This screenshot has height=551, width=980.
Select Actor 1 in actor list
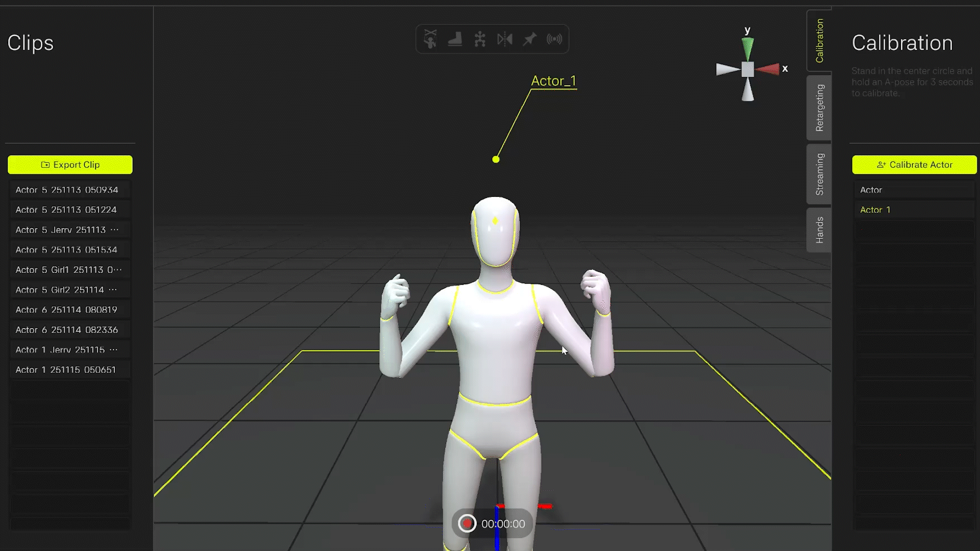875,210
